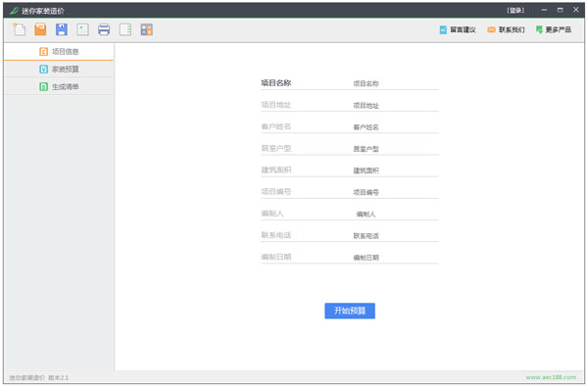Switch to the 生成清单 tab
This screenshot has height=387, width=588.
59,86
